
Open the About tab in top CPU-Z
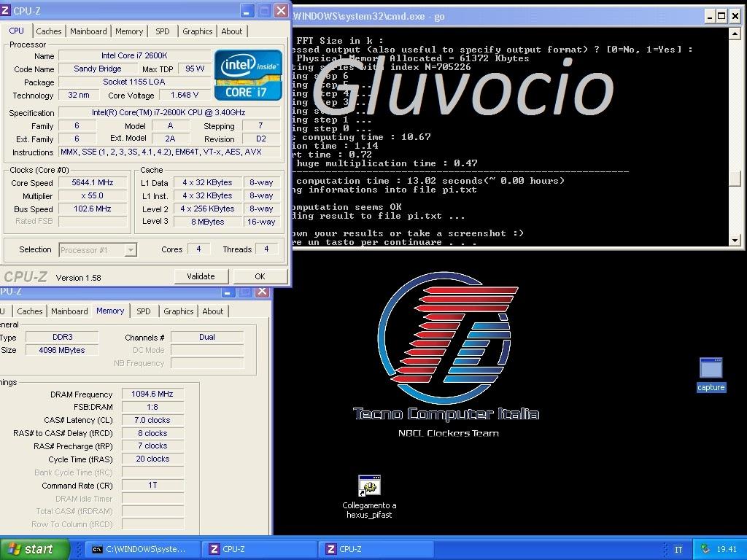coord(231,31)
